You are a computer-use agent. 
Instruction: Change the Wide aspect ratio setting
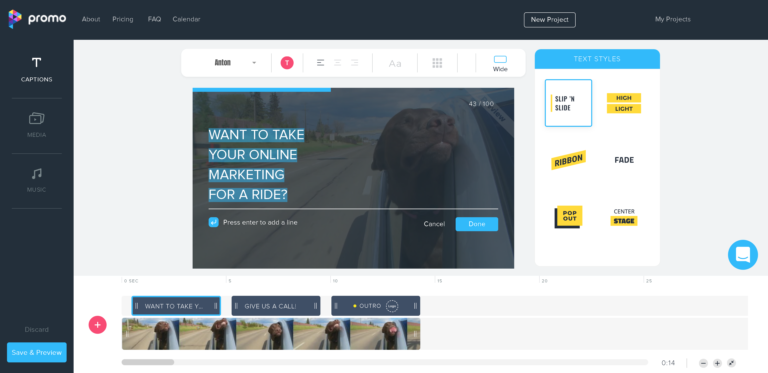click(x=500, y=63)
